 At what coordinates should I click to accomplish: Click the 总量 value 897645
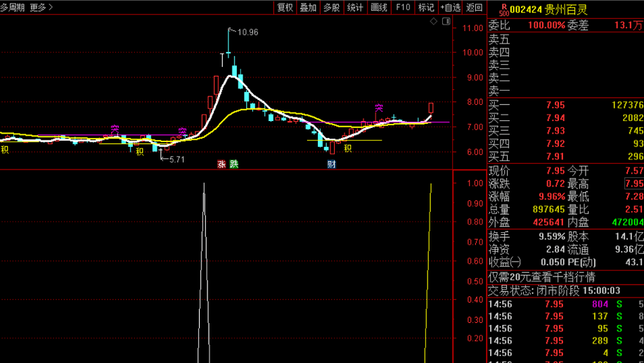pos(548,209)
